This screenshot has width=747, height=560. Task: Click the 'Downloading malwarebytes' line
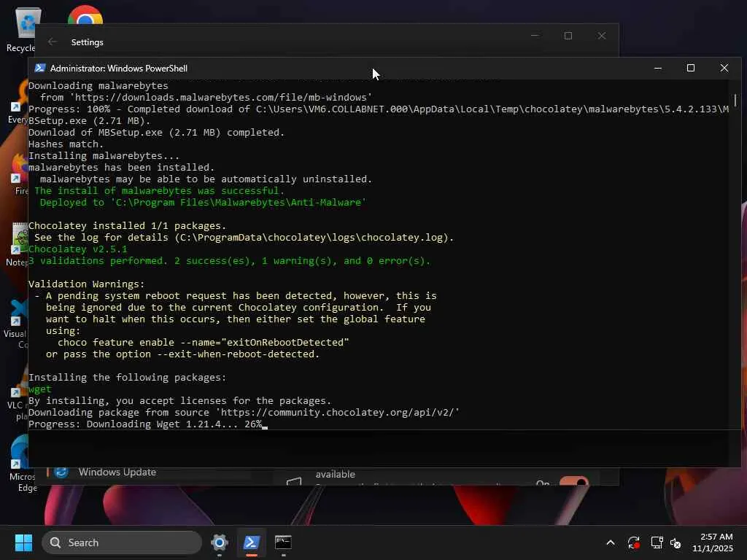tap(98, 86)
